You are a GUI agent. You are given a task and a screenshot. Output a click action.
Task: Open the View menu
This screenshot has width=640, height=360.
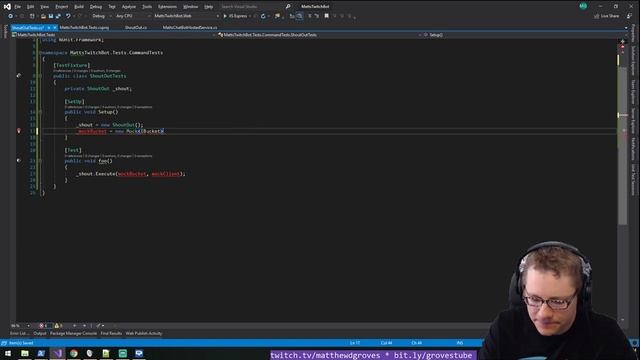click(x=44, y=7)
